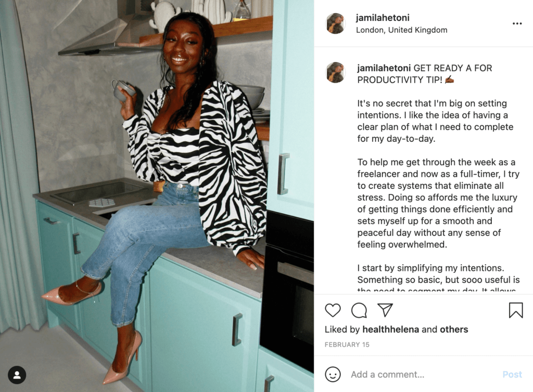Show tagged people via photo person icon
Viewport: 533px width, 392px height.
tap(17, 375)
